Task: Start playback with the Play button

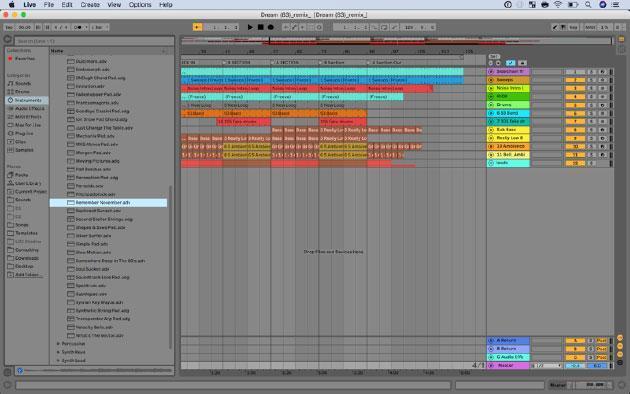Action: 250,27
